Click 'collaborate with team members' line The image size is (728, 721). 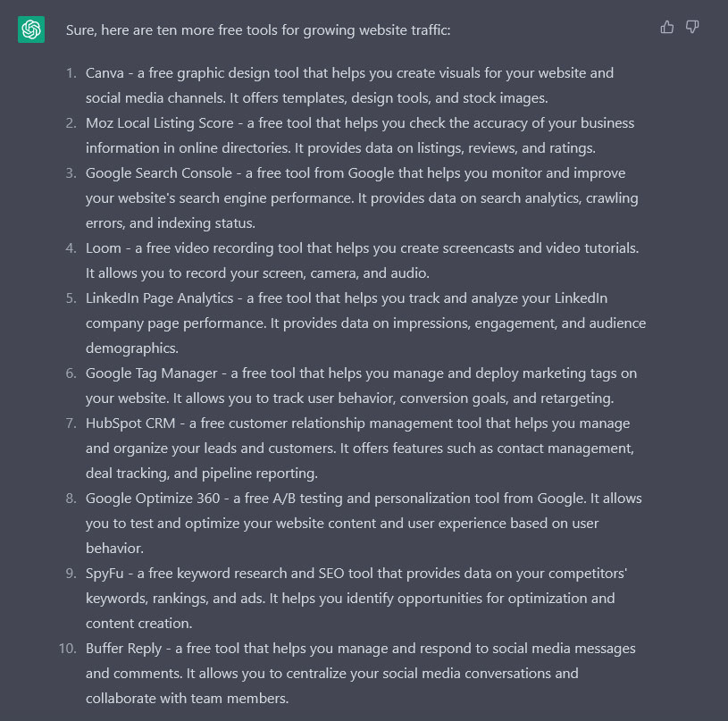coord(187,699)
